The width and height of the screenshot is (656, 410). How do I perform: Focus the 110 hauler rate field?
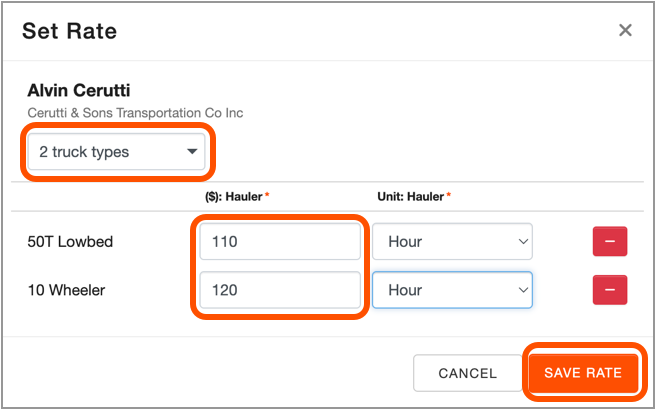[280, 241]
